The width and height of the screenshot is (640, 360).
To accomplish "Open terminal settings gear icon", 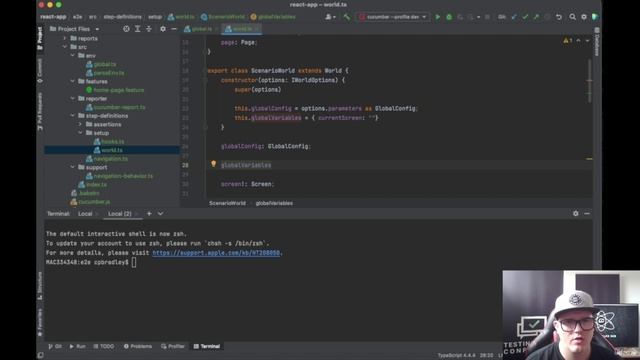I will coord(576,213).
